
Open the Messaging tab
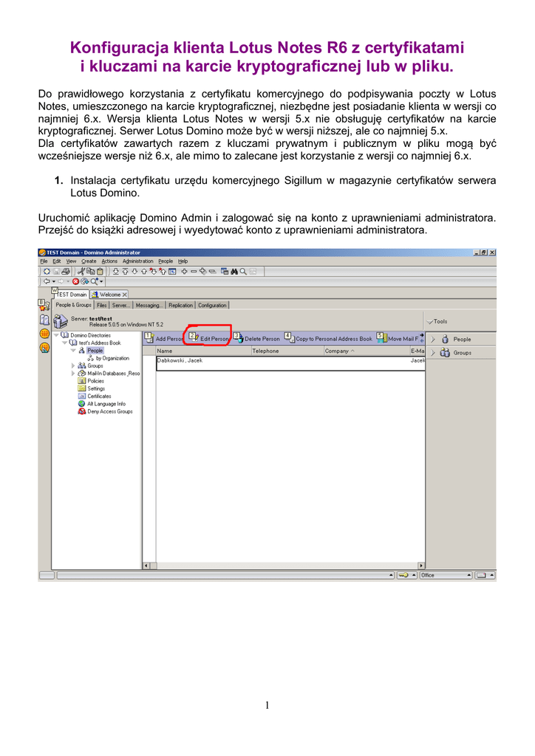pyautogui.click(x=149, y=305)
